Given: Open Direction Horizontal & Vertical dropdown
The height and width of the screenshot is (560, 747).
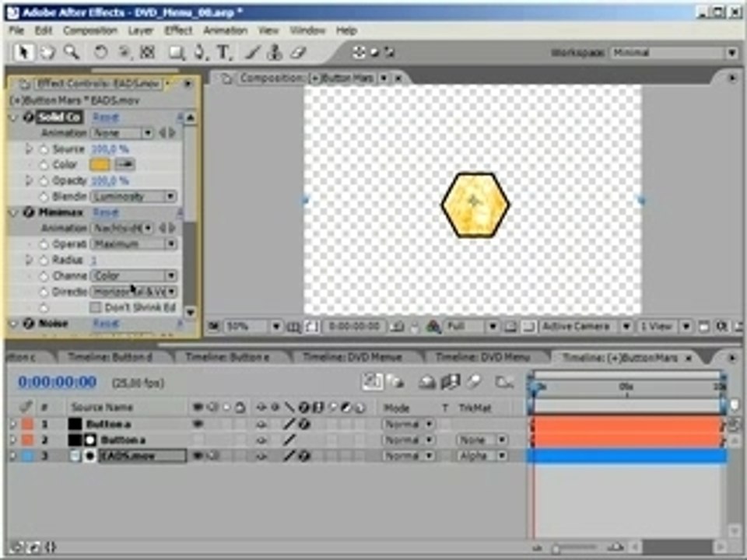Looking at the screenshot, I should (133, 292).
